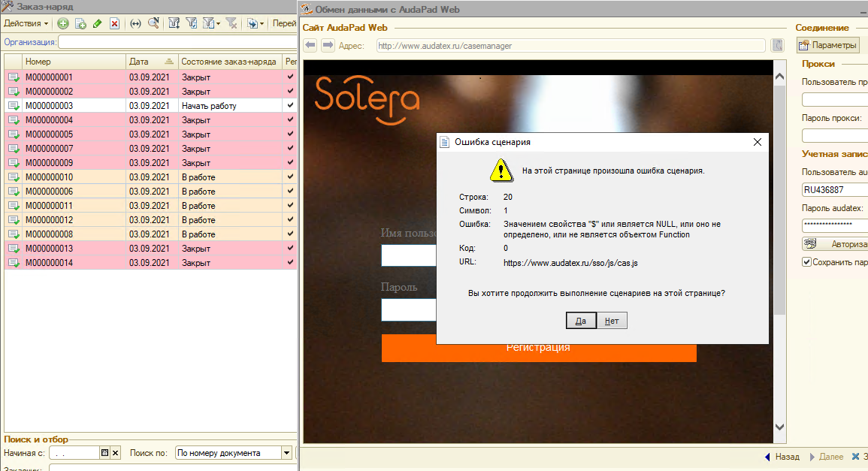Click the Состояние заказ-наряда column header
The width and height of the screenshot is (868, 471).
click(x=230, y=62)
